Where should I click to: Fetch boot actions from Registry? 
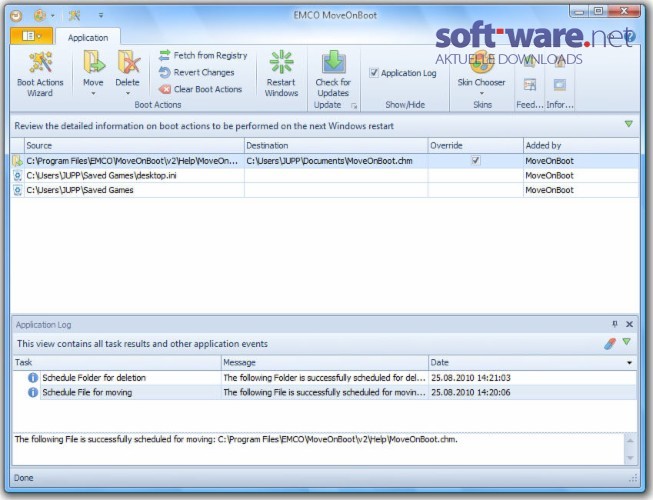coord(203,55)
